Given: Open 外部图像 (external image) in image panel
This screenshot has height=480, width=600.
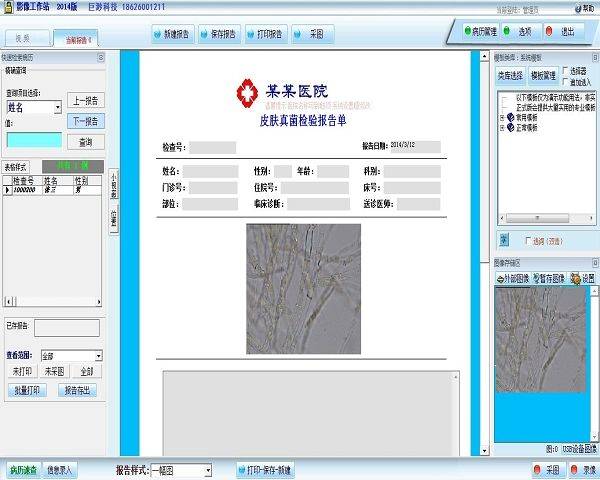Looking at the screenshot, I should point(516,279).
